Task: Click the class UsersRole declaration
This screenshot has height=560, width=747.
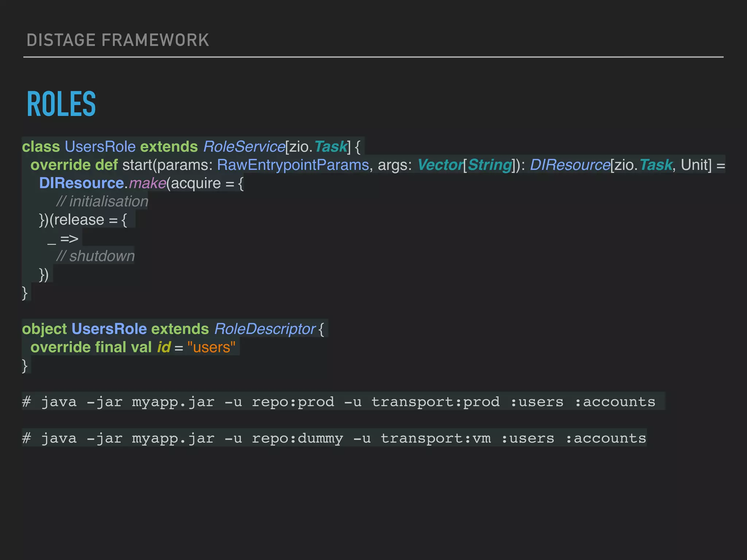Action: pos(79,147)
